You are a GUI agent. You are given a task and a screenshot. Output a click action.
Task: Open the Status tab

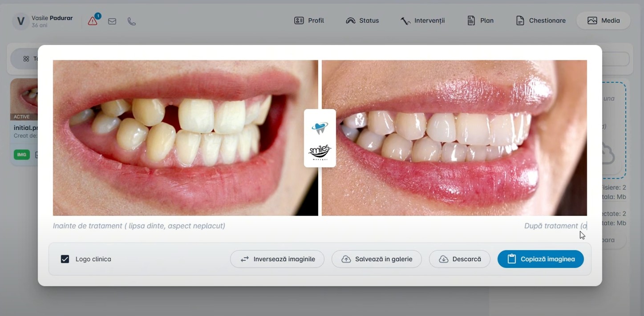(362, 20)
